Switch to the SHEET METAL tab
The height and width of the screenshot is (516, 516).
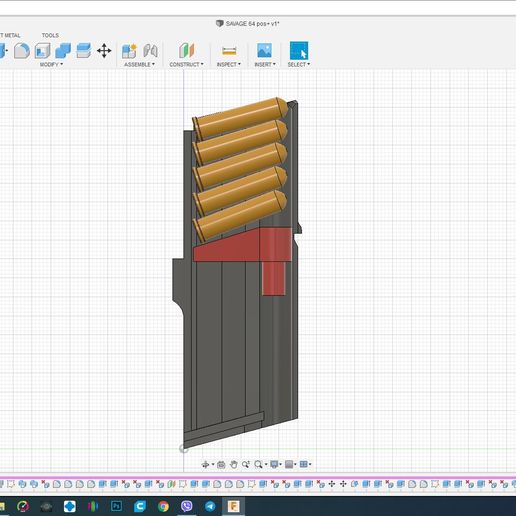10,35
